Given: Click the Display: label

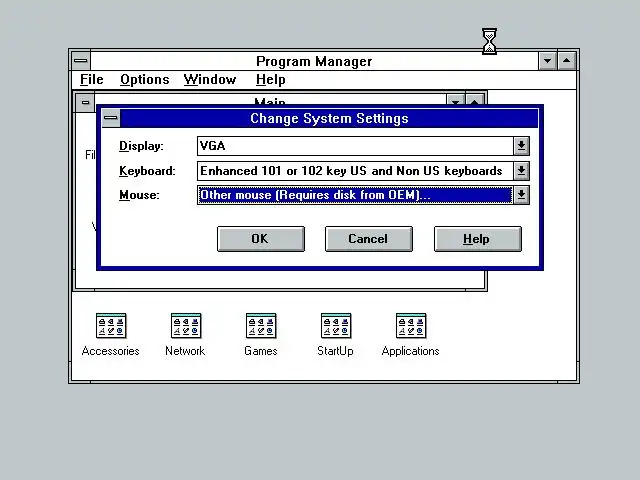Looking at the screenshot, I should click(x=141, y=146).
